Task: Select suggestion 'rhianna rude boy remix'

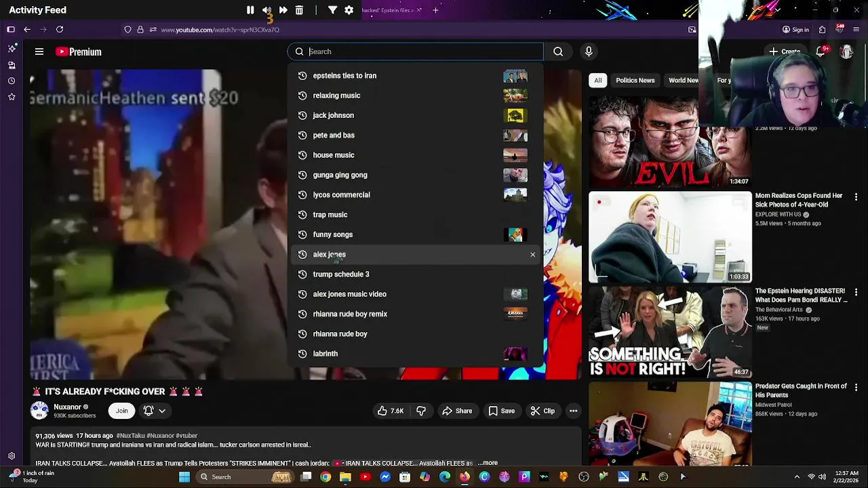Action: (x=415, y=314)
